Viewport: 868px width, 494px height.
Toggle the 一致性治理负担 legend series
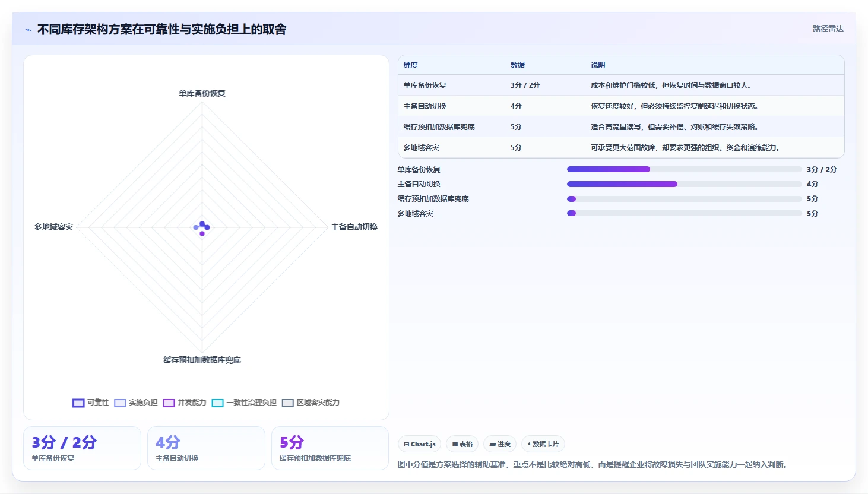[244, 403]
